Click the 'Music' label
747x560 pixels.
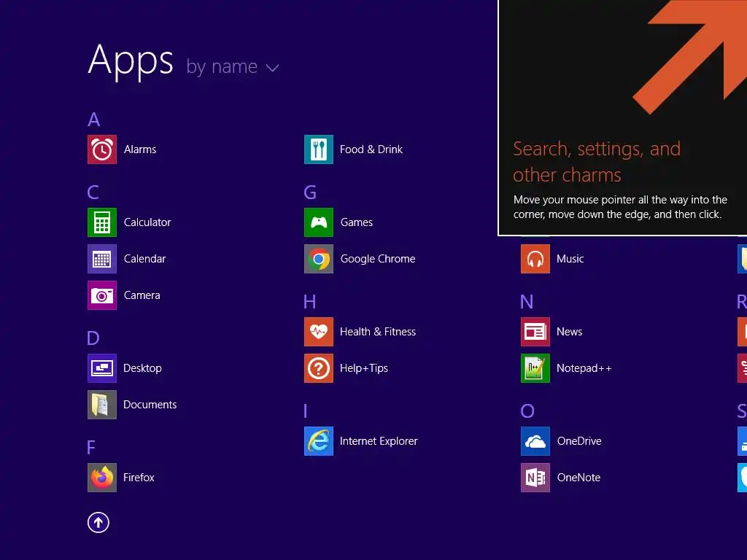[570, 259]
